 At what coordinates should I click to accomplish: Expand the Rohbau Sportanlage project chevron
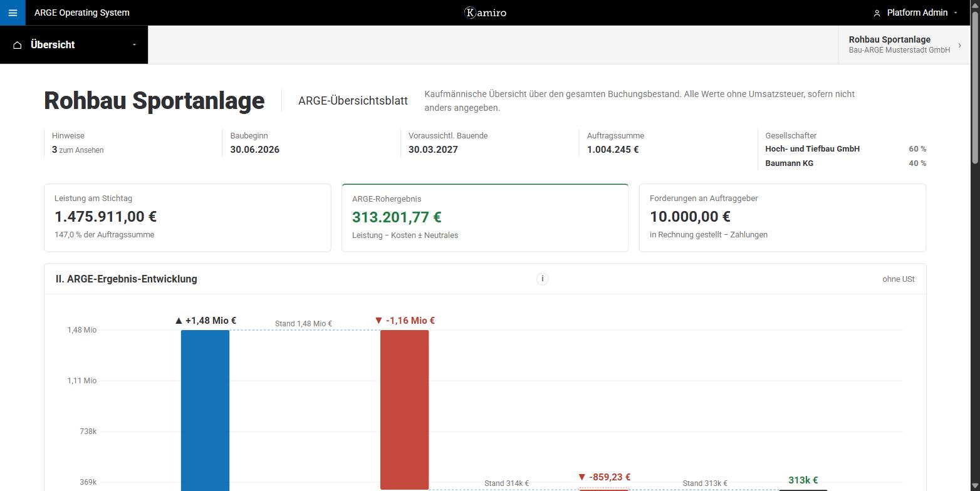tap(959, 45)
